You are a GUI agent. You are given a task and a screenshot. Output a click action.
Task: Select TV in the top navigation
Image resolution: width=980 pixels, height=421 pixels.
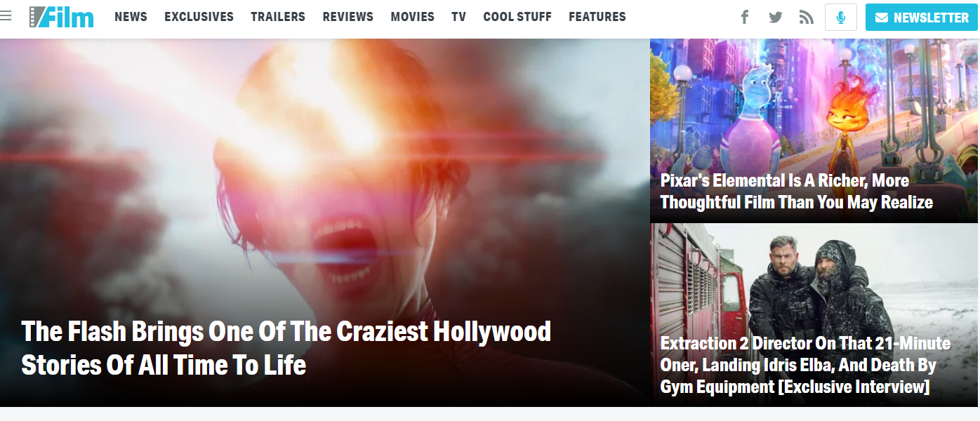[x=458, y=17]
